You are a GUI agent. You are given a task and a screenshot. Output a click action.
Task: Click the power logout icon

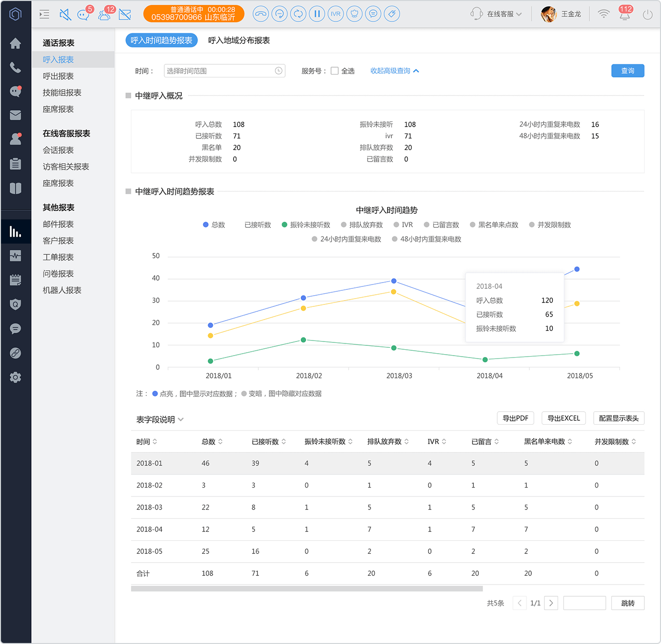pos(647,15)
